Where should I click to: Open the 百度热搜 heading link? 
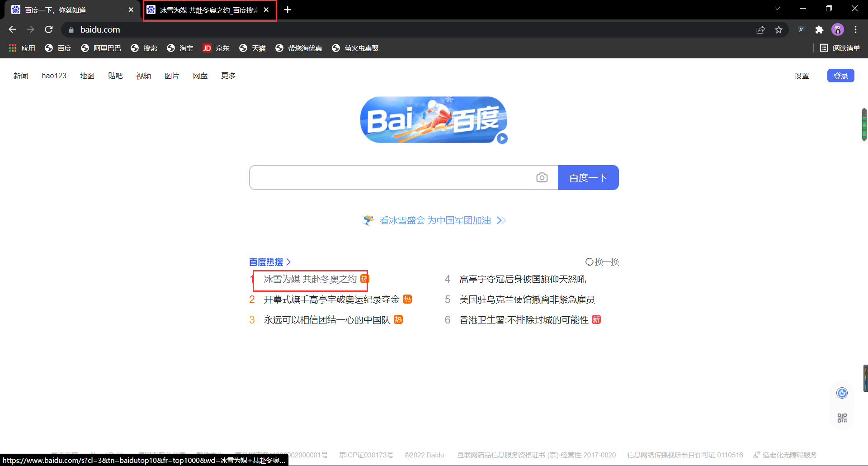270,262
